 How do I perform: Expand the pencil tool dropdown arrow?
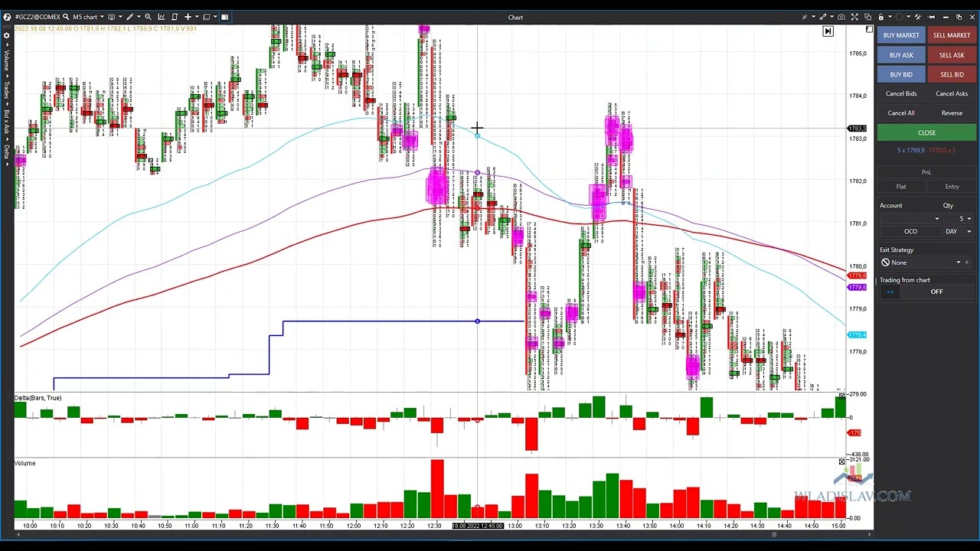pos(139,17)
